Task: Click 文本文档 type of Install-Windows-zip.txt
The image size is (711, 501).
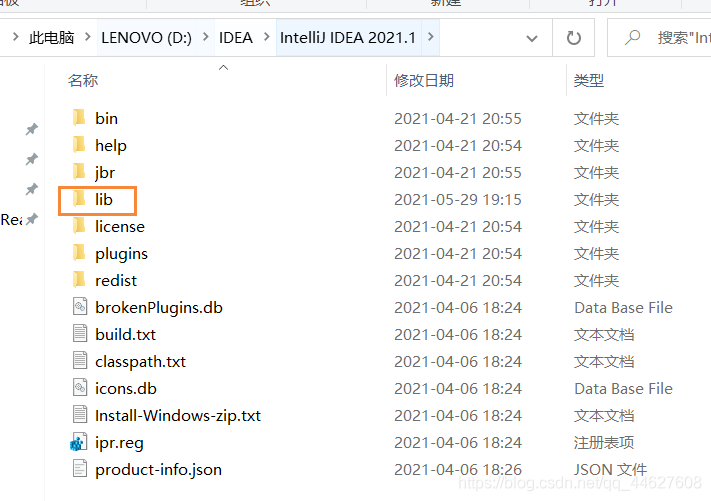Action: (604, 416)
